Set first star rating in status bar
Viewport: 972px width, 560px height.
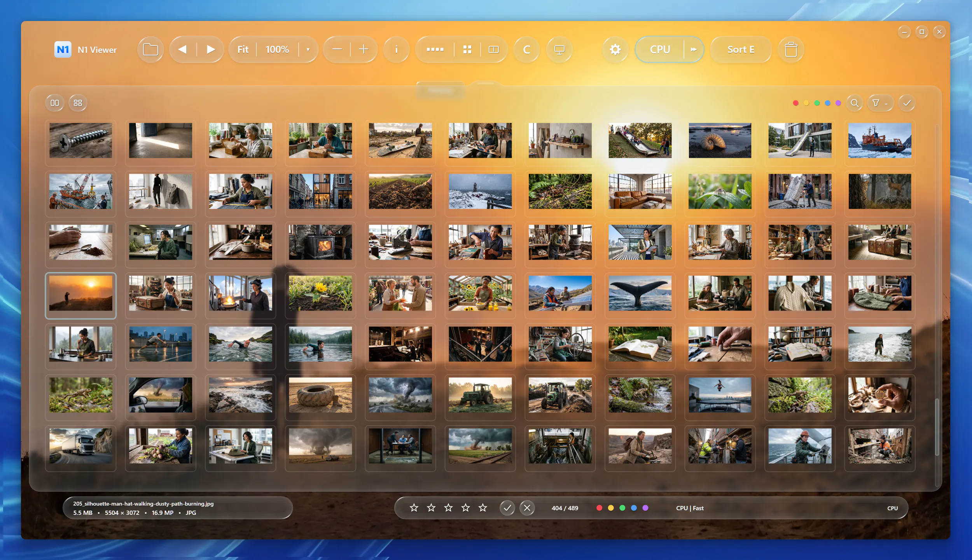[414, 508]
